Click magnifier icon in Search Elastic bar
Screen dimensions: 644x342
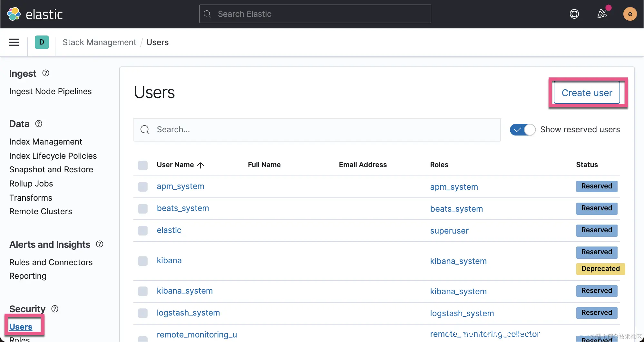pos(207,14)
